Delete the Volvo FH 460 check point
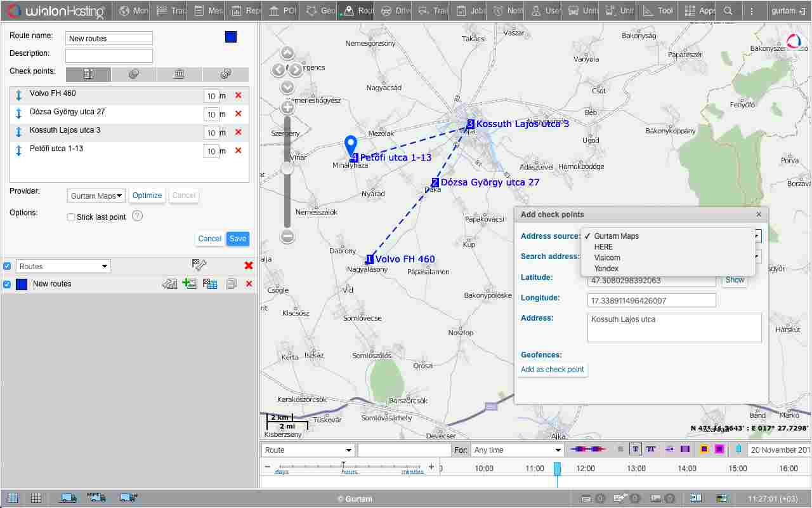The height and width of the screenshot is (508, 812). [x=239, y=95]
